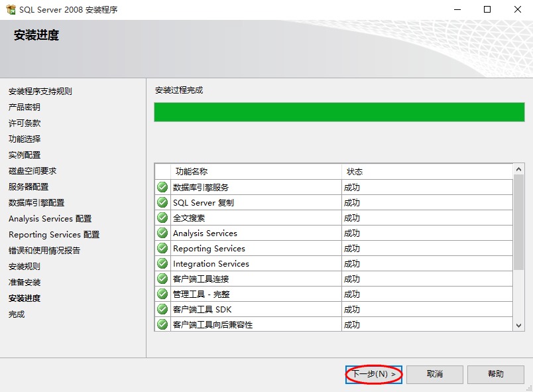Click SQL Server 复制 feature name
The image size is (533, 392).
click(204, 202)
